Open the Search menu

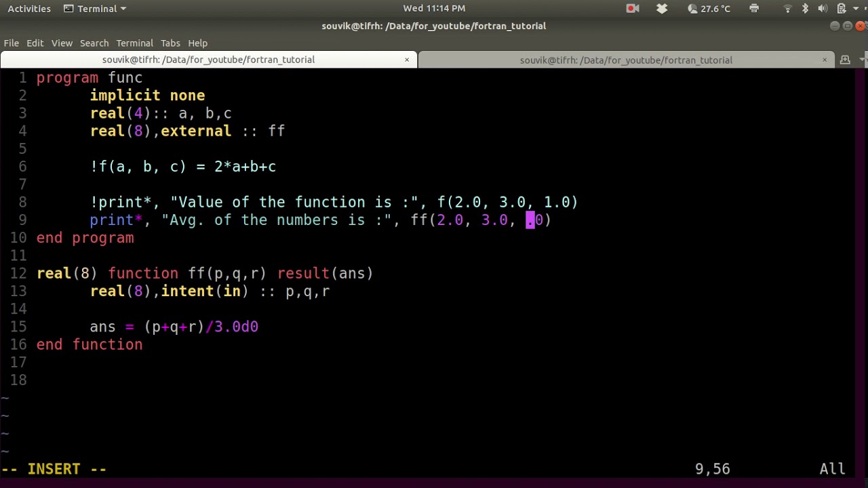coord(94,43)
